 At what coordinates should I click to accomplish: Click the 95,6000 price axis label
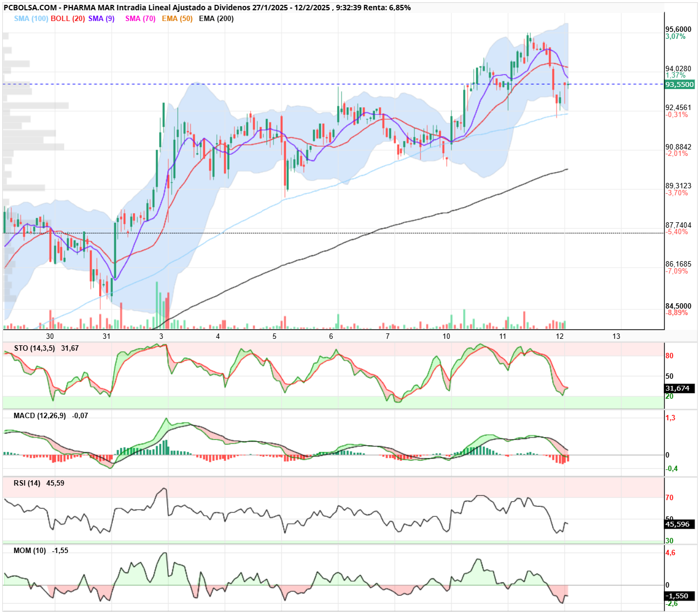point(678,29)
